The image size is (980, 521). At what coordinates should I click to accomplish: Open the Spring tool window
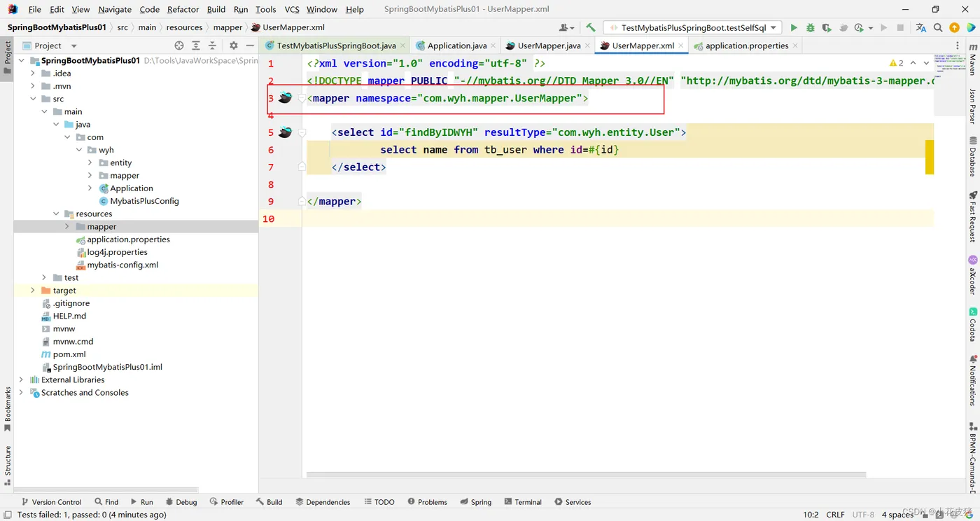pyautogui.click(x=475, y=502)
